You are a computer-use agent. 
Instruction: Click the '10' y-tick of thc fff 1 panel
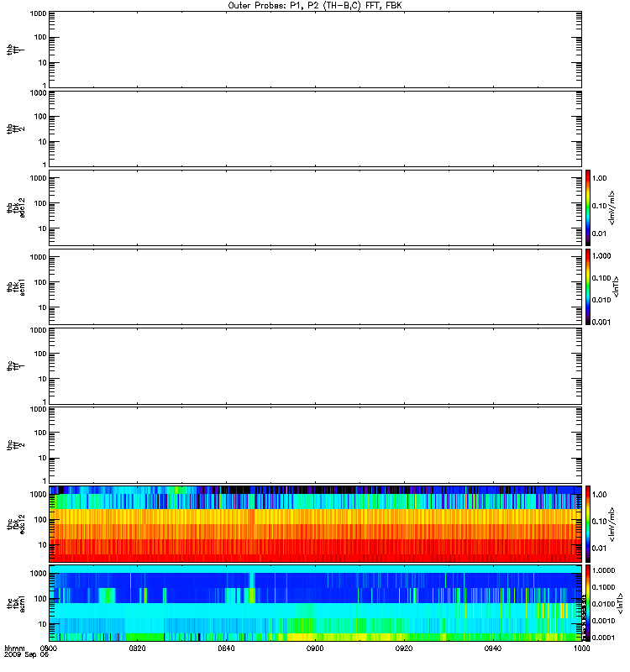(43, 379)
